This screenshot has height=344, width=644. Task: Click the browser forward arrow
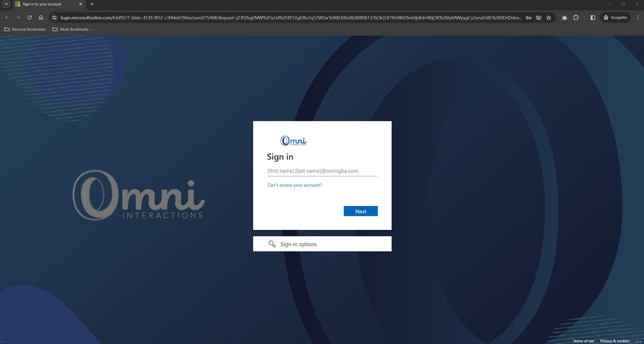18,18
